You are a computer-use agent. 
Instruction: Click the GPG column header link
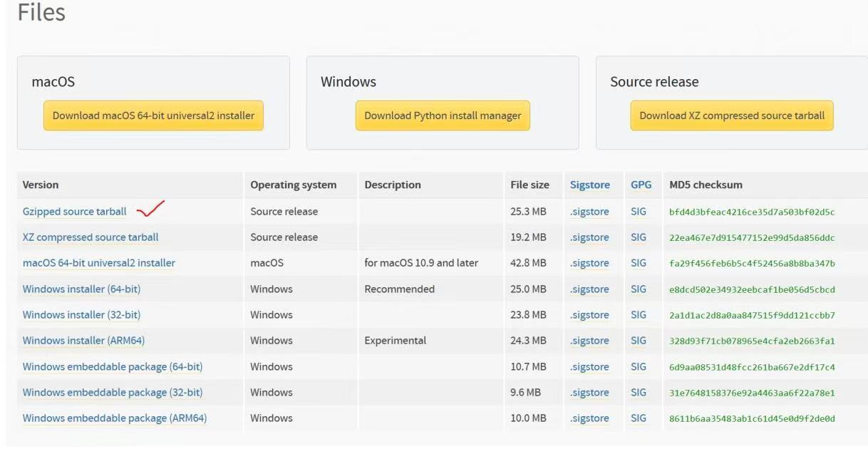[x=641, y=185]
